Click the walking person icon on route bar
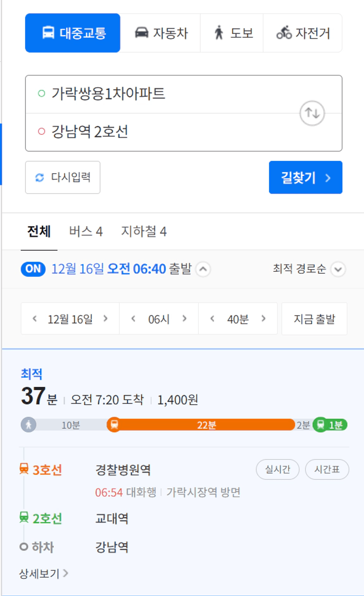Screen dimensions: 364x596 [29, 425]
